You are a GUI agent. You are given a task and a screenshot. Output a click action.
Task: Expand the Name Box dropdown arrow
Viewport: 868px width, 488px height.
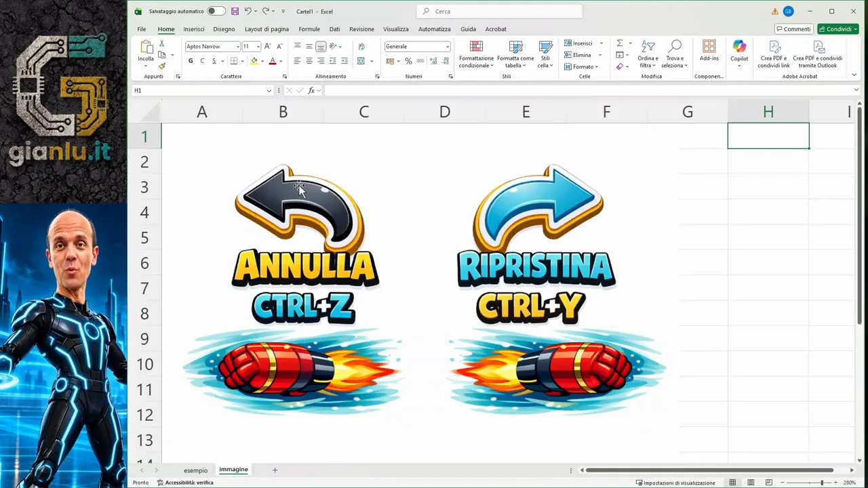pos(269,90)
